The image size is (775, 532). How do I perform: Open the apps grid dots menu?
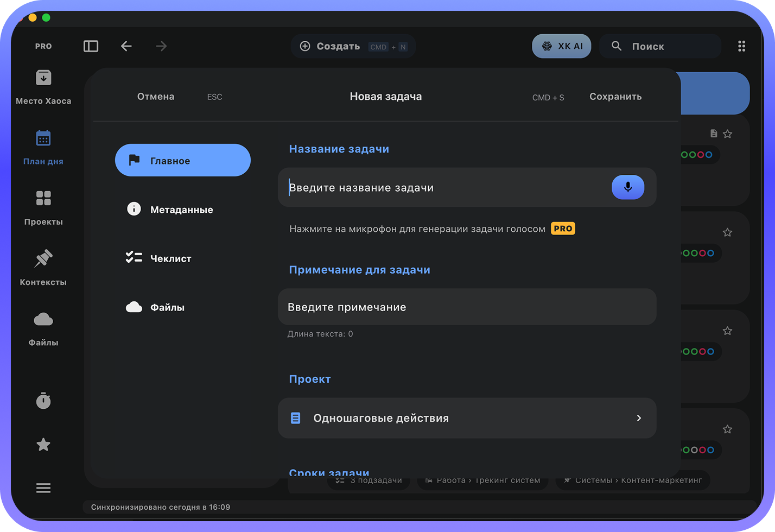(x=741, y=46)
